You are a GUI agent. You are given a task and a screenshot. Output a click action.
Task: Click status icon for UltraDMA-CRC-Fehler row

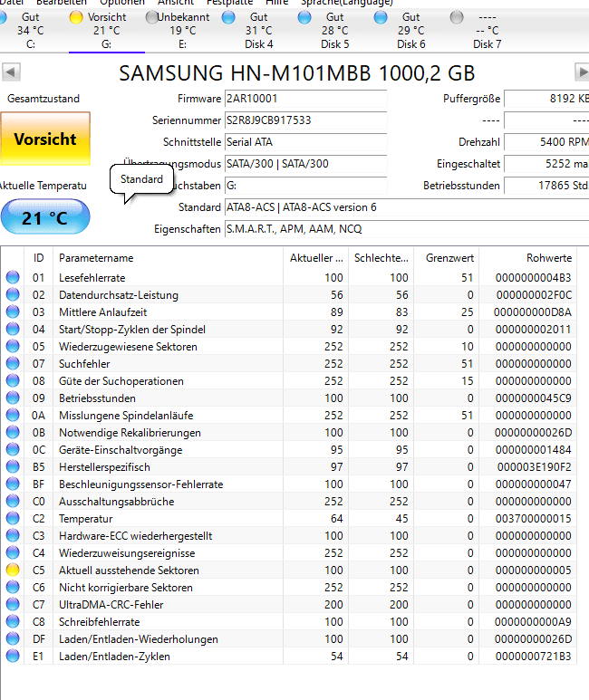click(x=13, y=605)
